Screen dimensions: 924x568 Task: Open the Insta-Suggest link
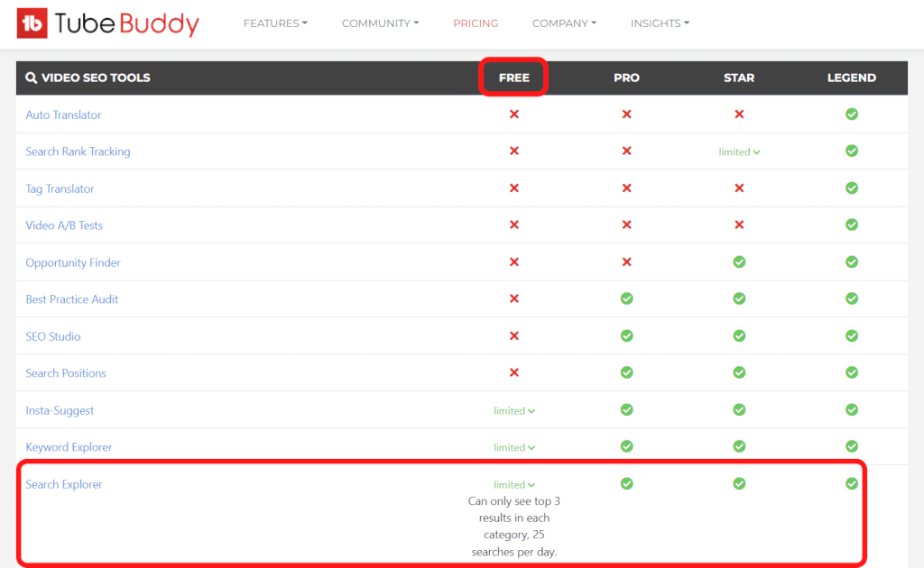coord(60,410)
